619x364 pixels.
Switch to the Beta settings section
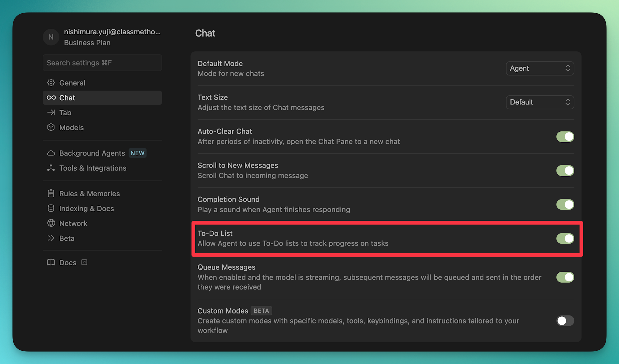(102, 238)
